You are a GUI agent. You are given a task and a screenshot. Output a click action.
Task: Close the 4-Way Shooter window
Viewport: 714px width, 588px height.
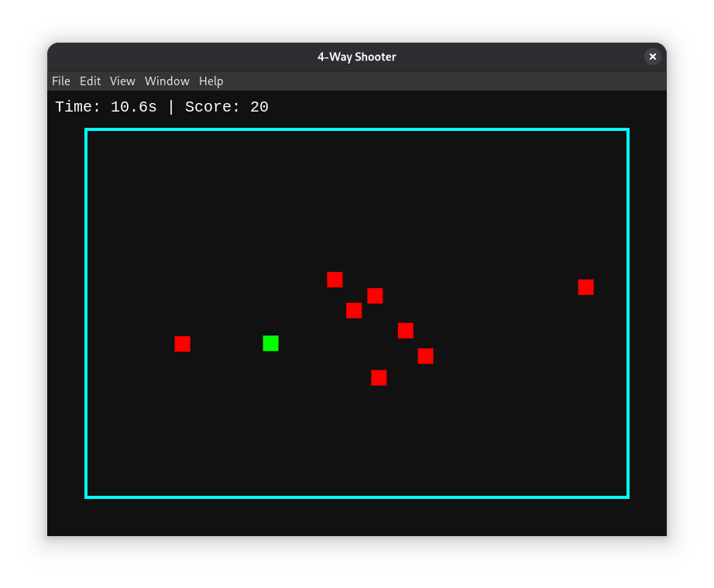(653, 57)
